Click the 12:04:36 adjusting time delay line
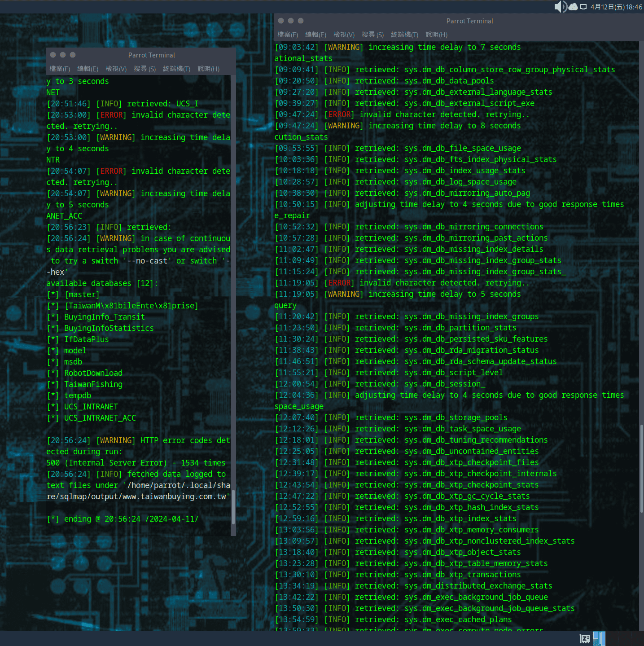 pos(449,395)
